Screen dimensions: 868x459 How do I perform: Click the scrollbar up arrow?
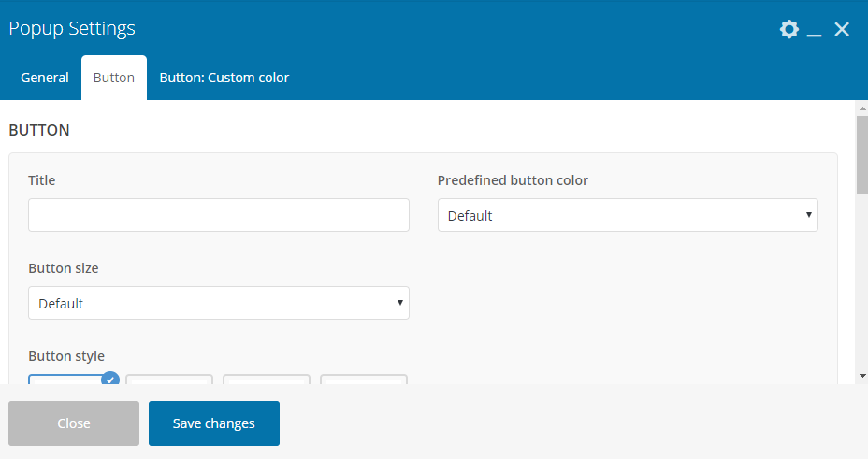pyautogui.click(x=861, y=109)
